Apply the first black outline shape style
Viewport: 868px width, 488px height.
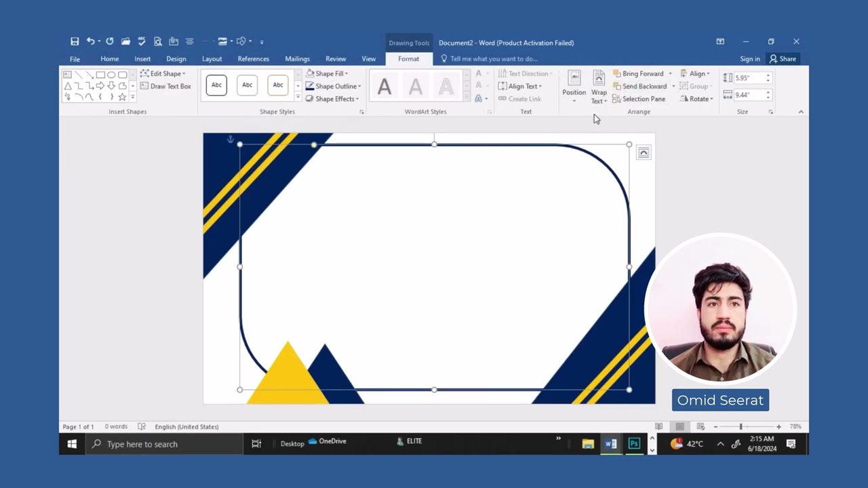216,85
